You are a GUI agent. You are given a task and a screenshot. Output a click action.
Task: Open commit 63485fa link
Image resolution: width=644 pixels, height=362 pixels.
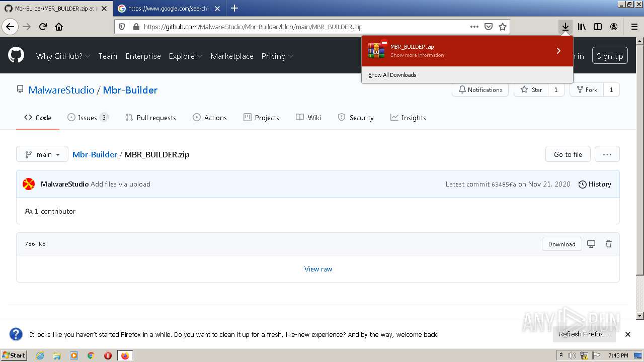point(504,185)
